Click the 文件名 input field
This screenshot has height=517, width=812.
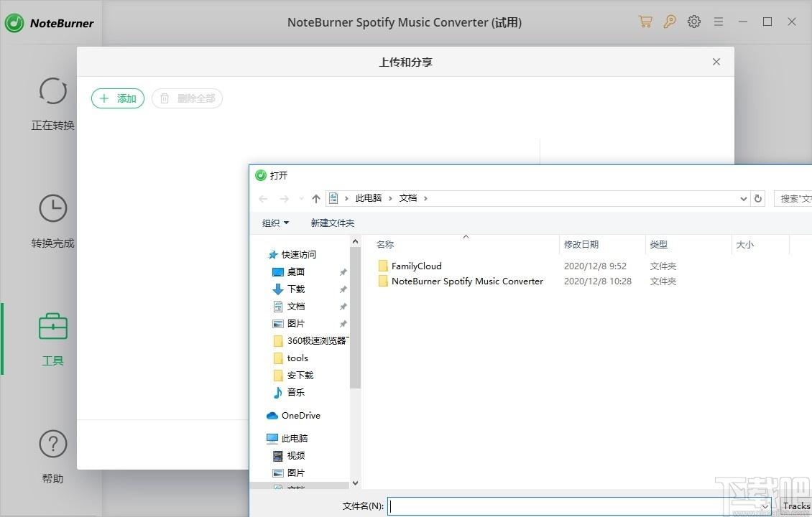pyautogui.click(x=575, y=506)
